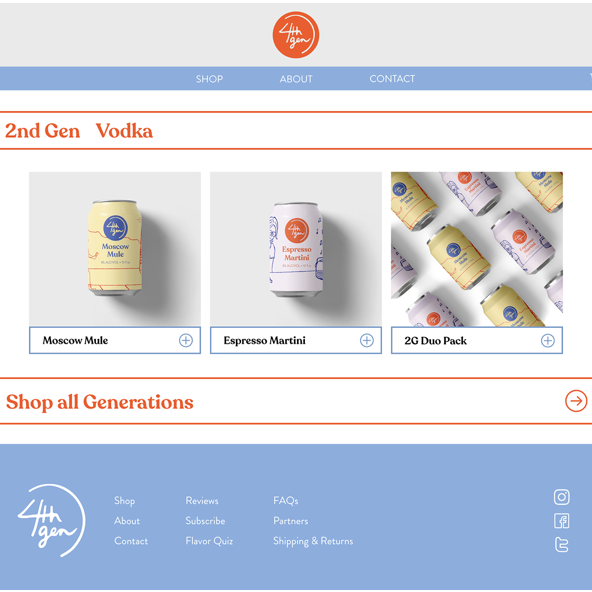Click the Shop all Generations arrow icon
Viewport: 592px width, 592px height.
pyautogui.click(x=576, y=401)
